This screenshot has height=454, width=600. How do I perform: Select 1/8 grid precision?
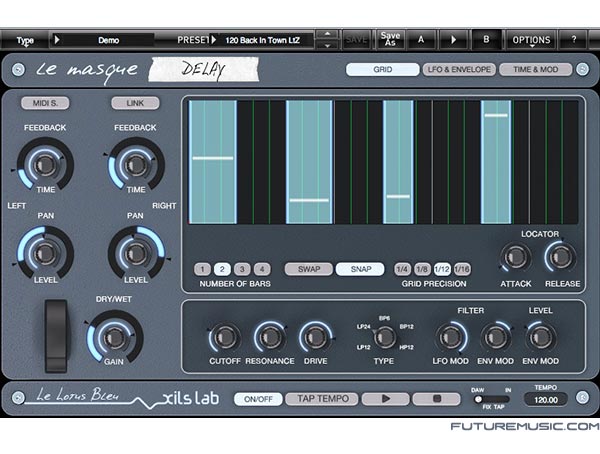point(422,269)
